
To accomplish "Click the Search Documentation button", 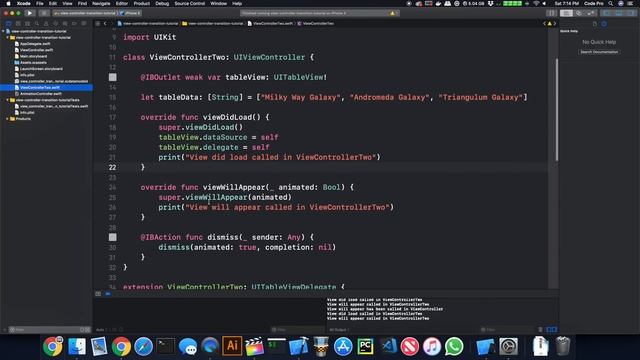I will pos(599,52).
